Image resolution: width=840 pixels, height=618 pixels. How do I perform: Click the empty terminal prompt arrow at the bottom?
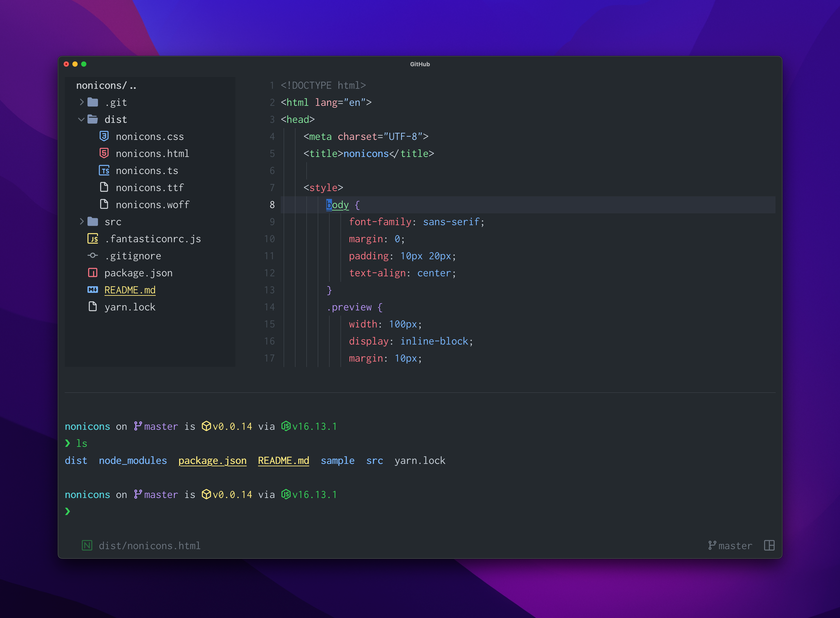click(67, 511)
